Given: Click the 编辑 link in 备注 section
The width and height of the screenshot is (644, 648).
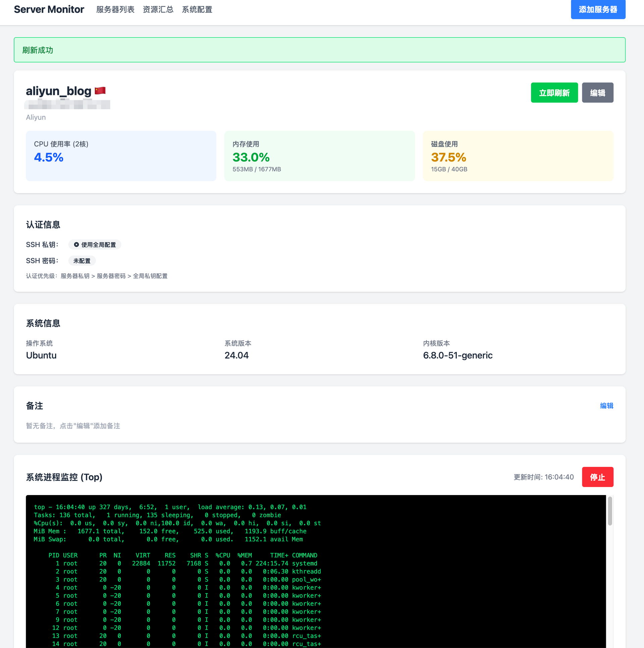Looking at the screenshot, I should pos(606,406).
